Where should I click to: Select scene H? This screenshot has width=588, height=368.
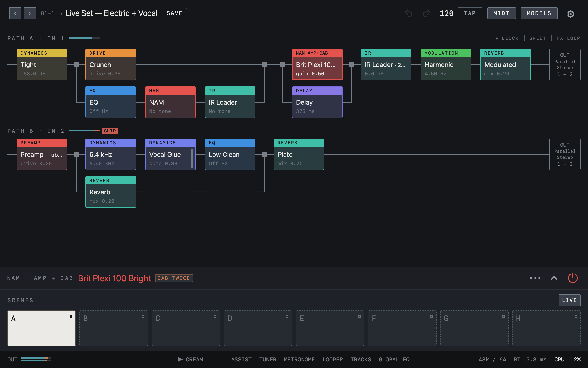coord(546,328)
